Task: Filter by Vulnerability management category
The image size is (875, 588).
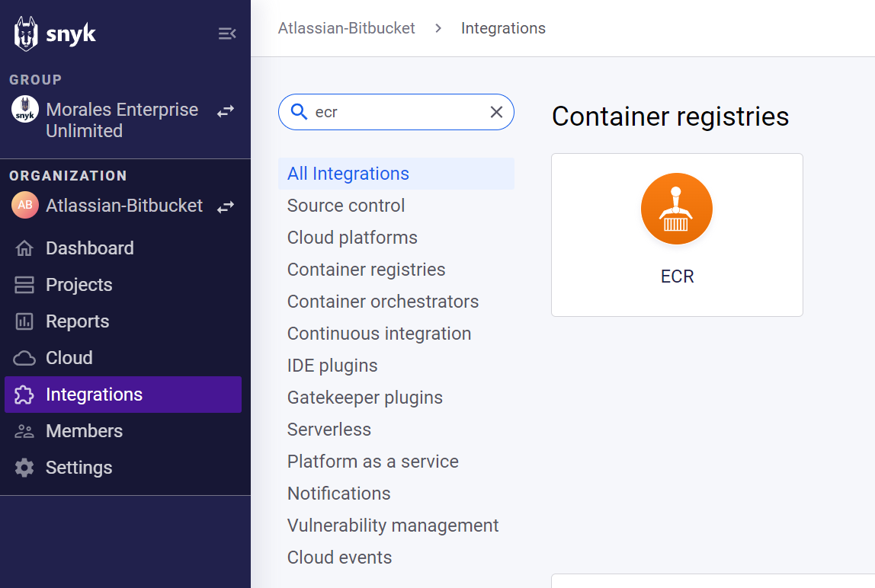Action: [x=393, y=526]
